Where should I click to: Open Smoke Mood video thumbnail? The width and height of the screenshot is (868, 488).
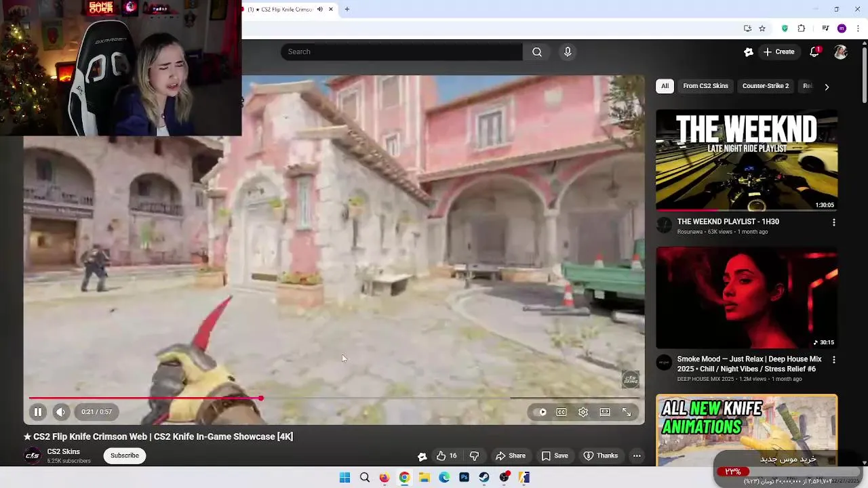pyautogui.click(x=747, y=298)
